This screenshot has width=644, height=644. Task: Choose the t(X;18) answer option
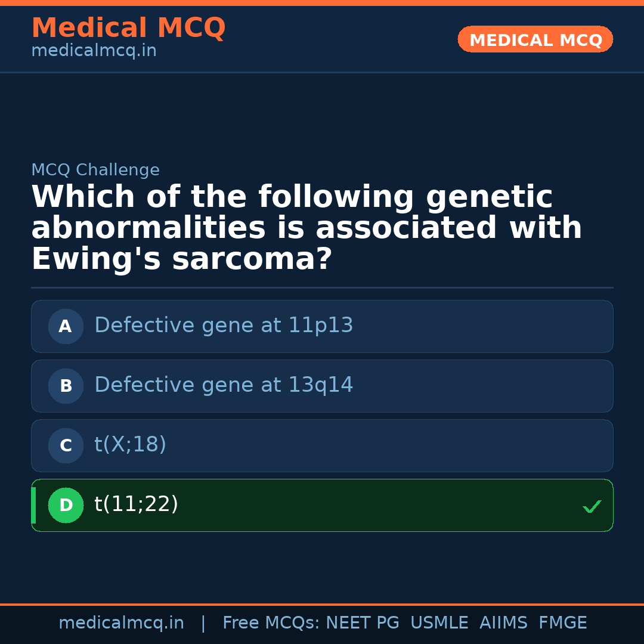(131, 445)
